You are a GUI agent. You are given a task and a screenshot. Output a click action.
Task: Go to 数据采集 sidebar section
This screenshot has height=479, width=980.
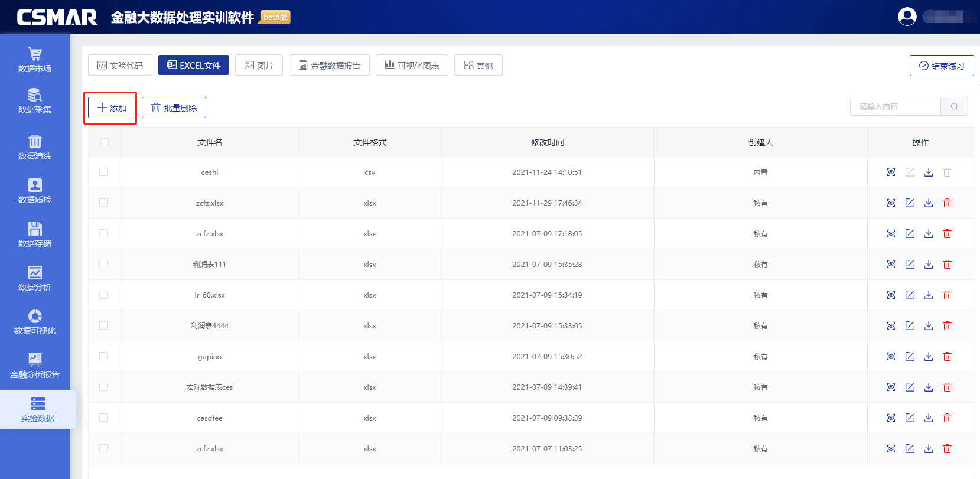(35, 100)
